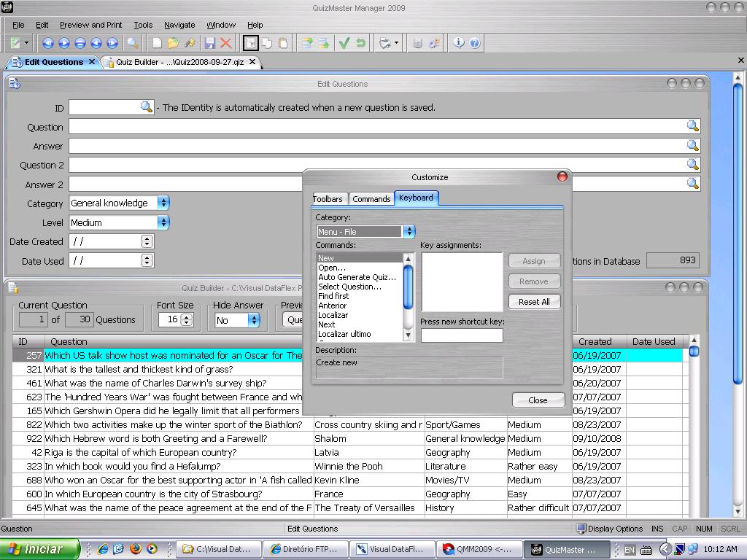The image size is (747, 560).
Task: Open the Tools menu
Action: pyautogui.click(x=143, y=25)
